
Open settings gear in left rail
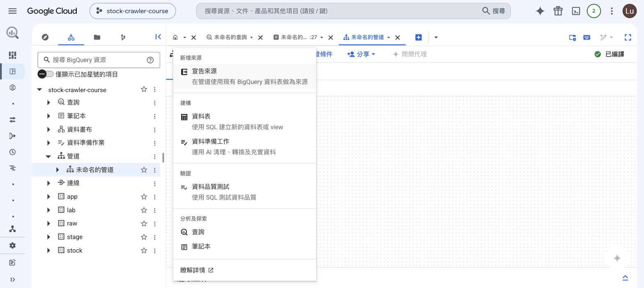pyautogui.click(x=12, y=246)
